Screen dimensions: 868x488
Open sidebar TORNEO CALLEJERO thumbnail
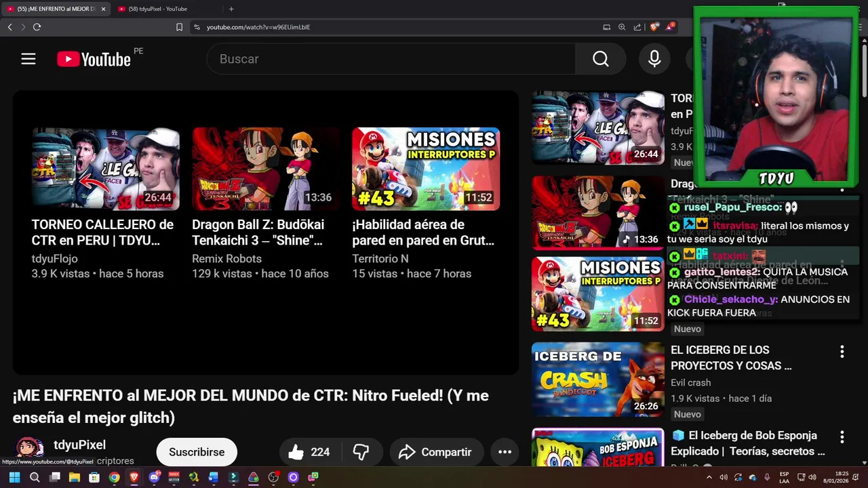(598, 127)
